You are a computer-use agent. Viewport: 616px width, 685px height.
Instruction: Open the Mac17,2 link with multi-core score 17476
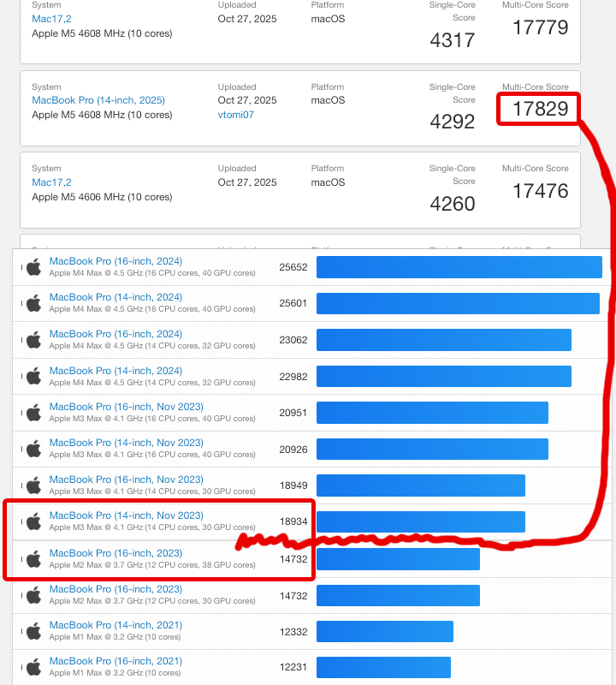[x=51, y=182]
